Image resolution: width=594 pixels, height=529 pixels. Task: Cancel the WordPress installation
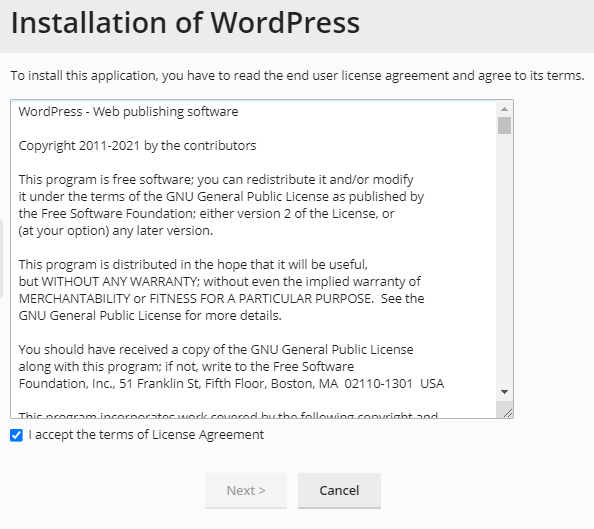pos(339,490)
